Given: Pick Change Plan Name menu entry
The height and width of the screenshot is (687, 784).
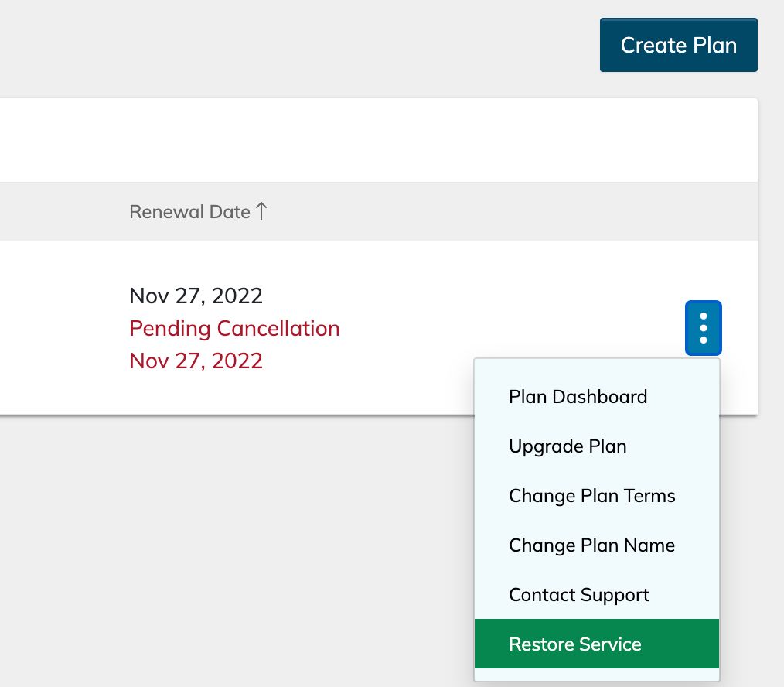Looking at the screenshot, I should pos(591,545).
